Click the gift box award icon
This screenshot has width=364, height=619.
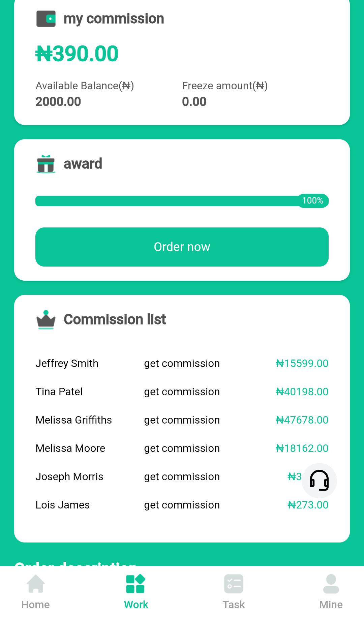coord(46,164)
